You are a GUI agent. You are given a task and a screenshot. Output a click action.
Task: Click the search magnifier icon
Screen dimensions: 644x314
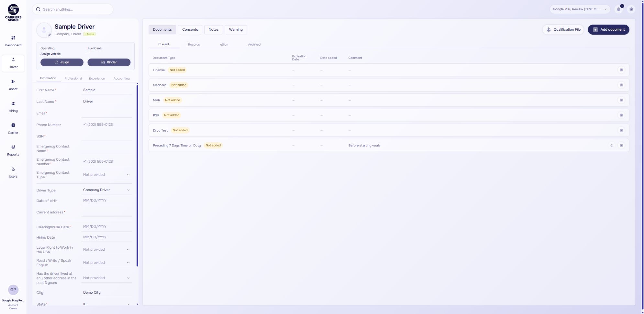coord(38,9)
